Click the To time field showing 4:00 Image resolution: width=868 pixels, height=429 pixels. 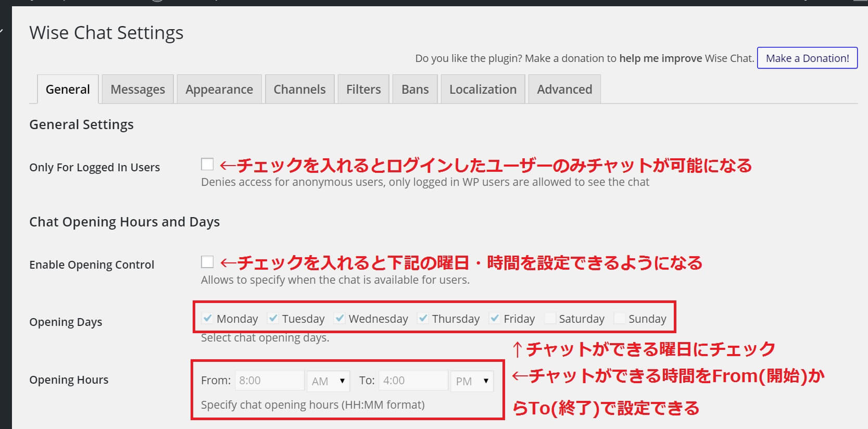click(x=413, y=381)
